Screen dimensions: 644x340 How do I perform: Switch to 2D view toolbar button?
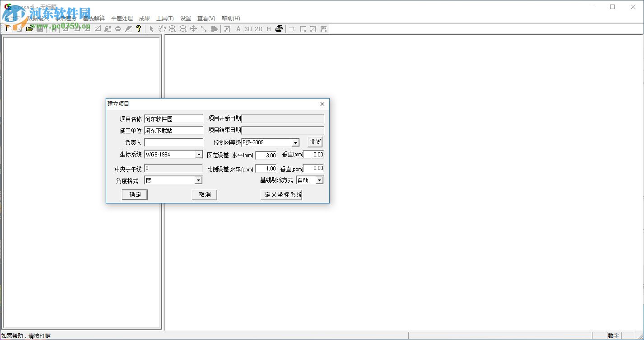[258, 28]
